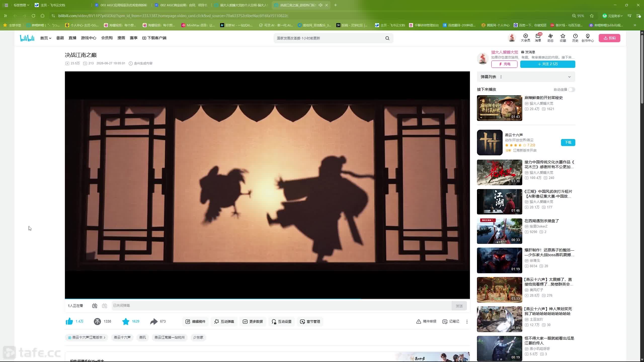Open 创作中心 creator center icon

588,38
